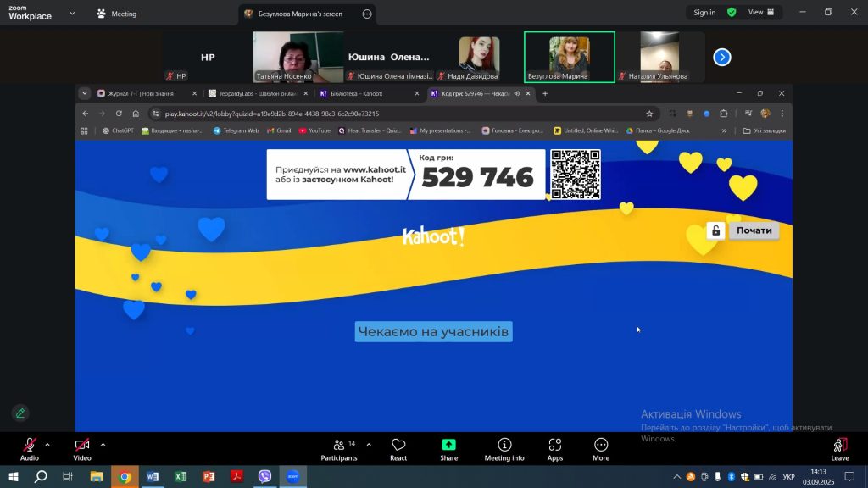Open Word from the taskbar

point(153,476)
